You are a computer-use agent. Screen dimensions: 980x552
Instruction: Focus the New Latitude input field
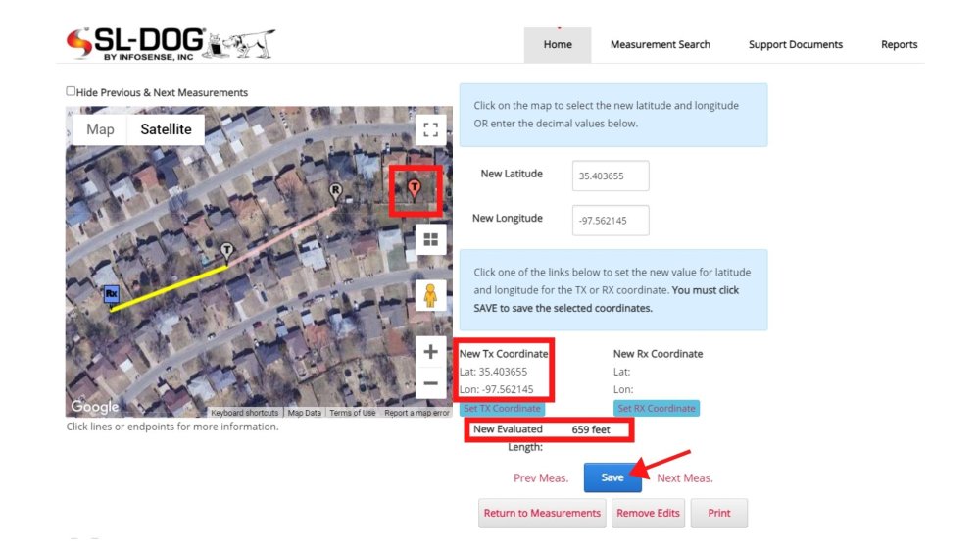click(611, 176)
